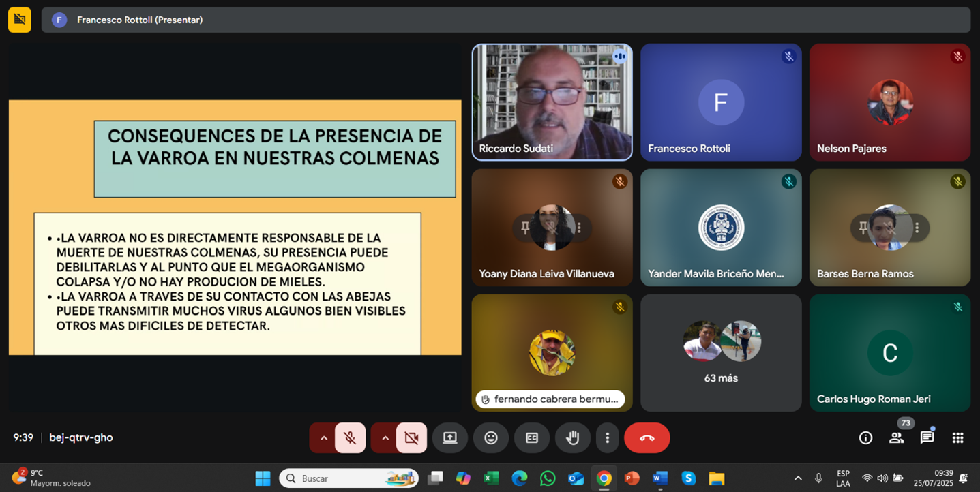
Task: Click the present screen icon
Action: (450, 437)
